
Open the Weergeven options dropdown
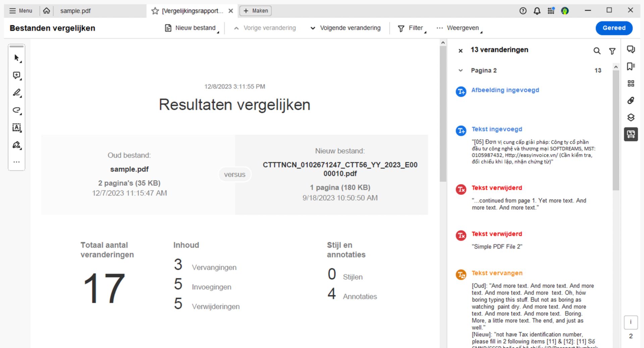[x=459, y=28]
